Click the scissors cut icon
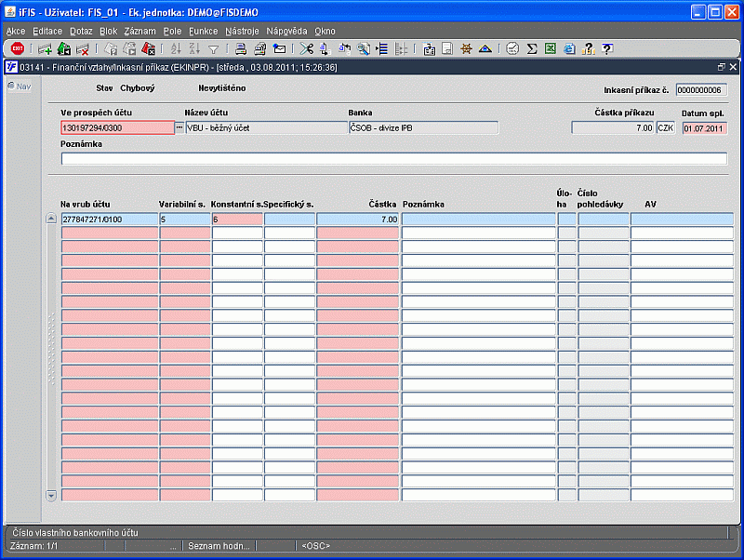This screenshot has height=560, width=744. 306,49
